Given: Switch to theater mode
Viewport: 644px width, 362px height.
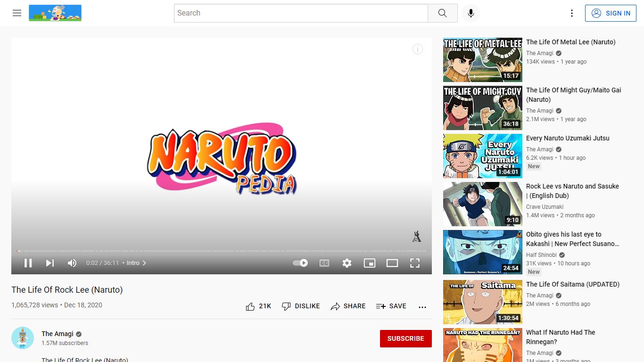Looking at the screenshot, I should click(392, 263).
